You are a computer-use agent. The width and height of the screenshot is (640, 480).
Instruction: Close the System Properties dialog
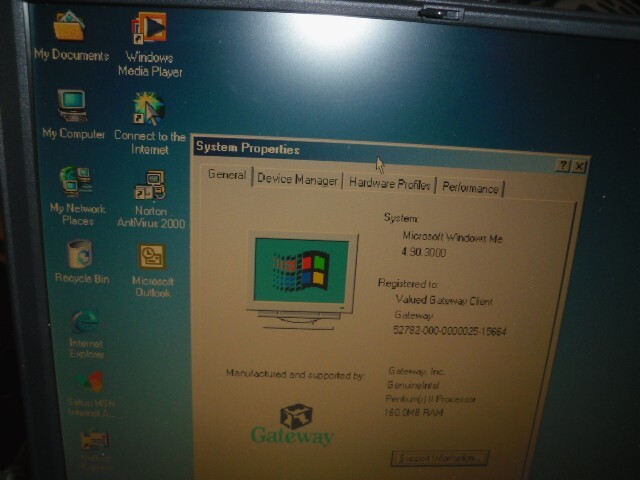tap(579, 166)
